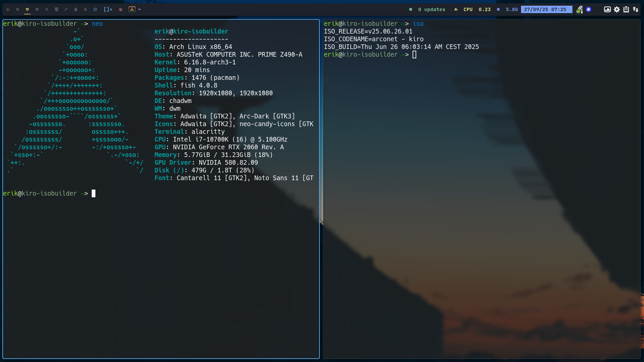644x362 pixels.
Task: Change the tiling layout symbol
Action: [108, 9]
